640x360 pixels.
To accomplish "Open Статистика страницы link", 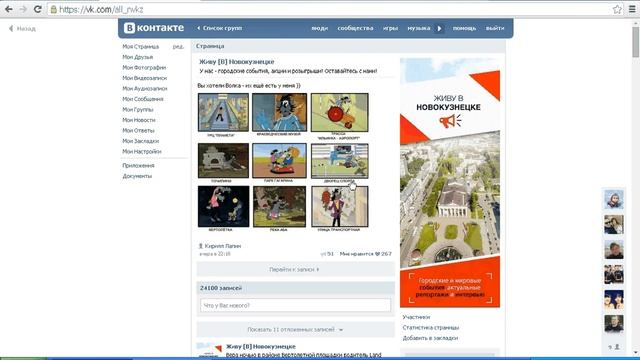I will 431,328.
